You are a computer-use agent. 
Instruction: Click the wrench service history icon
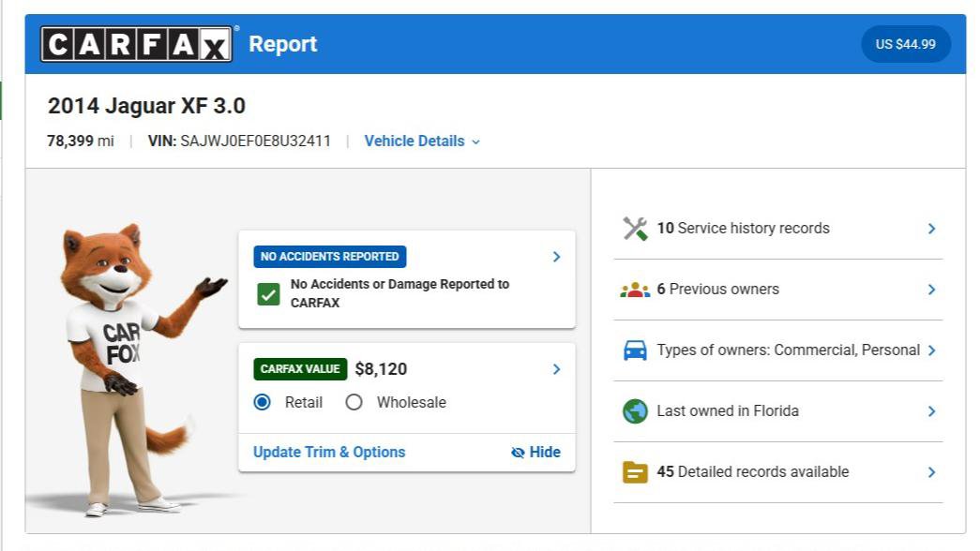(x=635, y=229)
